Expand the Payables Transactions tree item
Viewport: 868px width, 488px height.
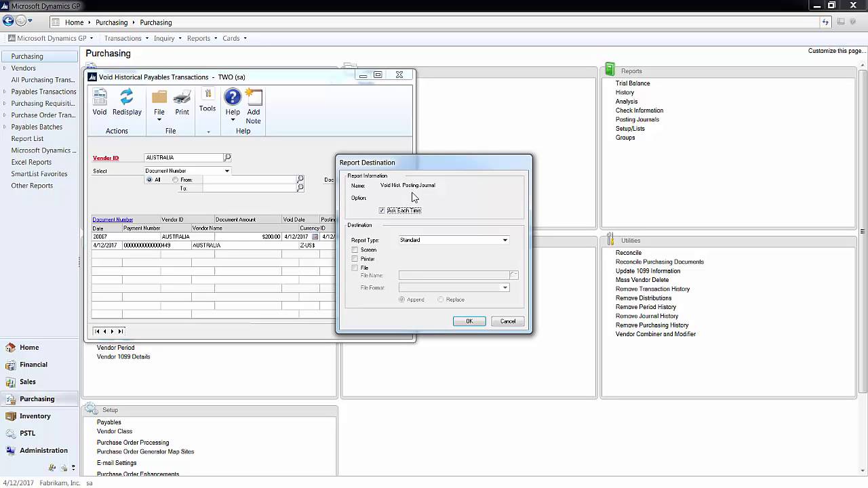coord(5,91)
